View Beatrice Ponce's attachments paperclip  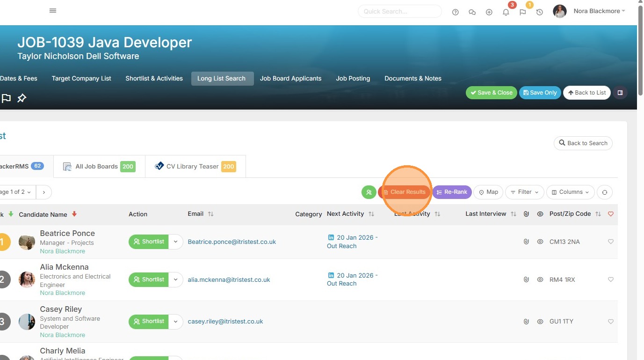[526, 242]
